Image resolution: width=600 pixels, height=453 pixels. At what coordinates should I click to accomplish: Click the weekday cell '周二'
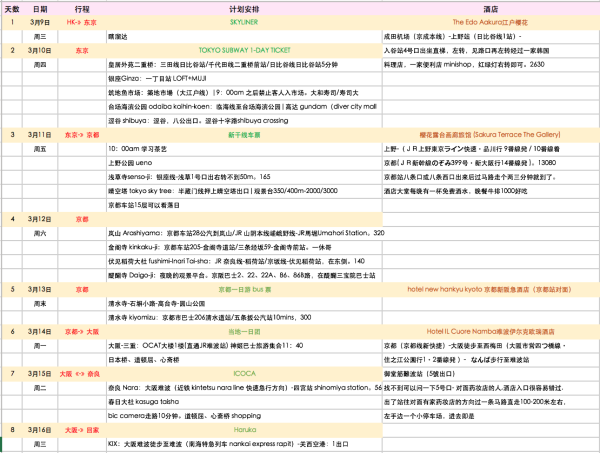point(40,388)
